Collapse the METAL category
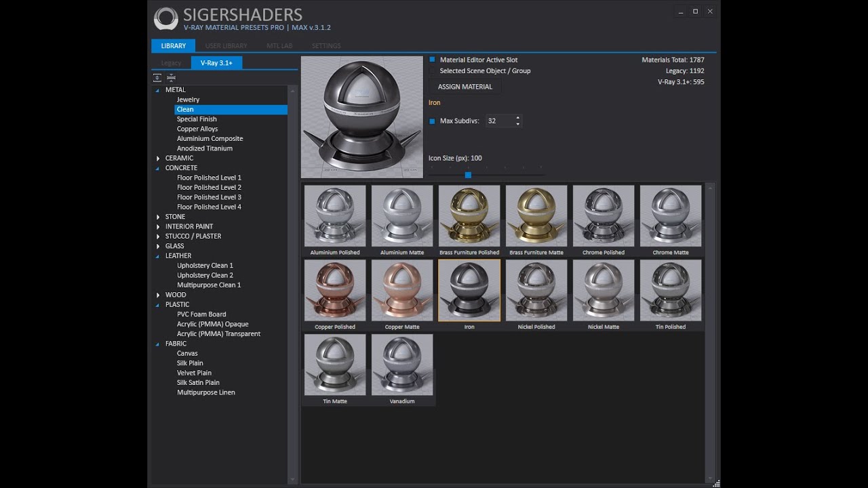Image resolution: width=868 pixels, height=488 pixels. 157,89
